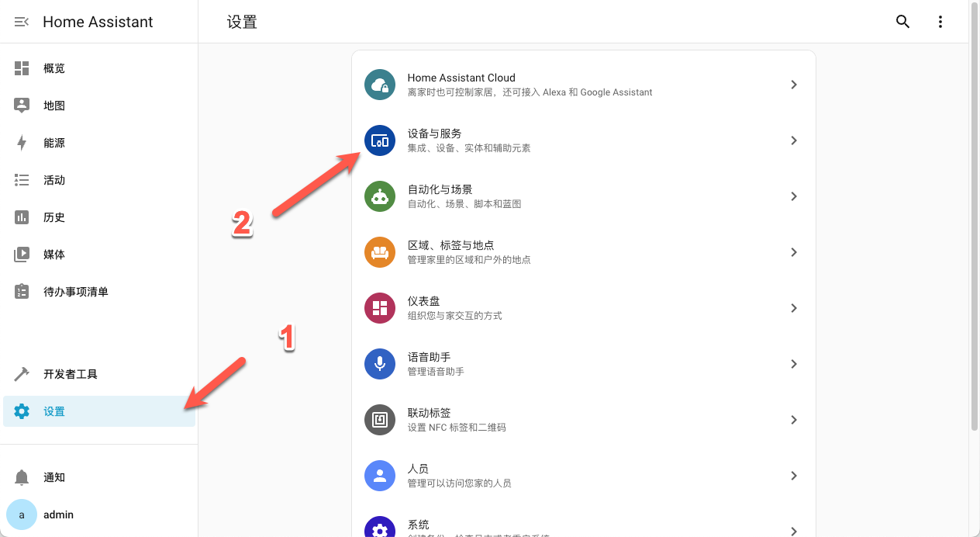
Task: Open the 媒体 (Media) sidebar icon
Action: coord(22,254)
